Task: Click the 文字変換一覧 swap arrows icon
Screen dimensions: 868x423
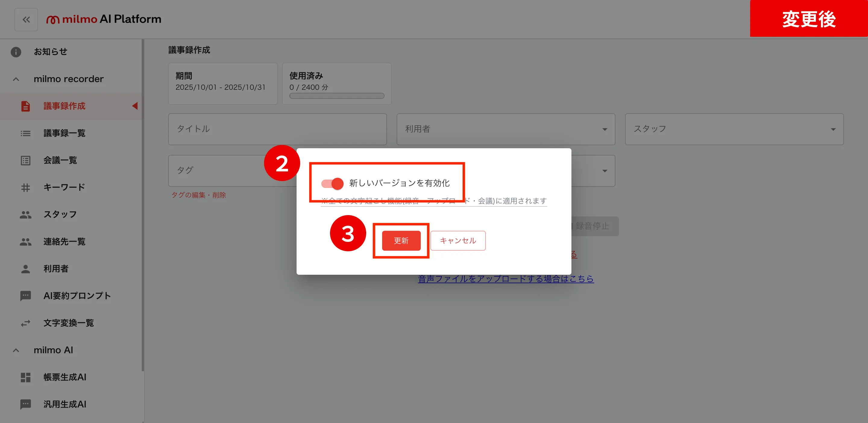Action: [26, 323]
